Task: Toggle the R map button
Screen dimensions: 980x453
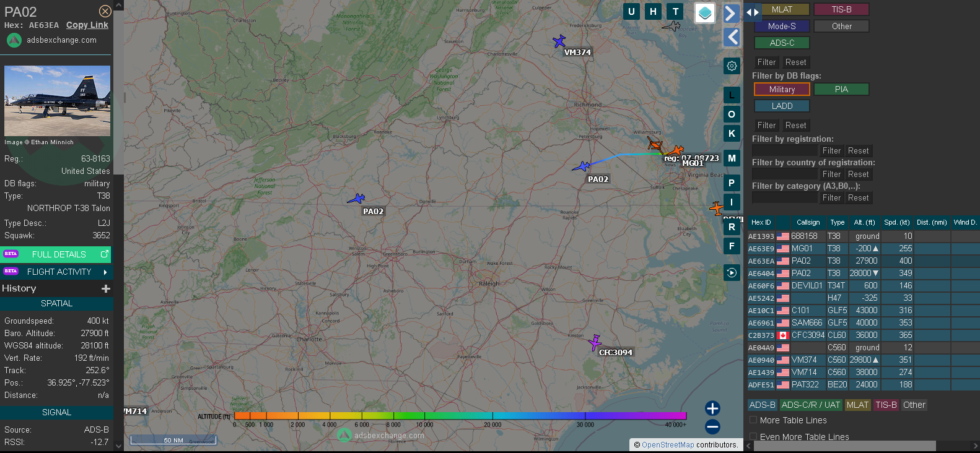Action: pos(732,227)
